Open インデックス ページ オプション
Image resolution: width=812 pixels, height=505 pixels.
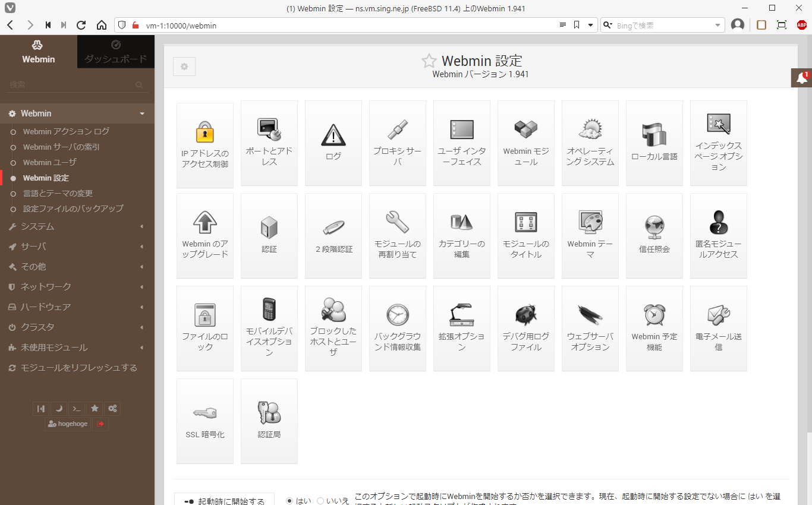click(x=719, y=143)
